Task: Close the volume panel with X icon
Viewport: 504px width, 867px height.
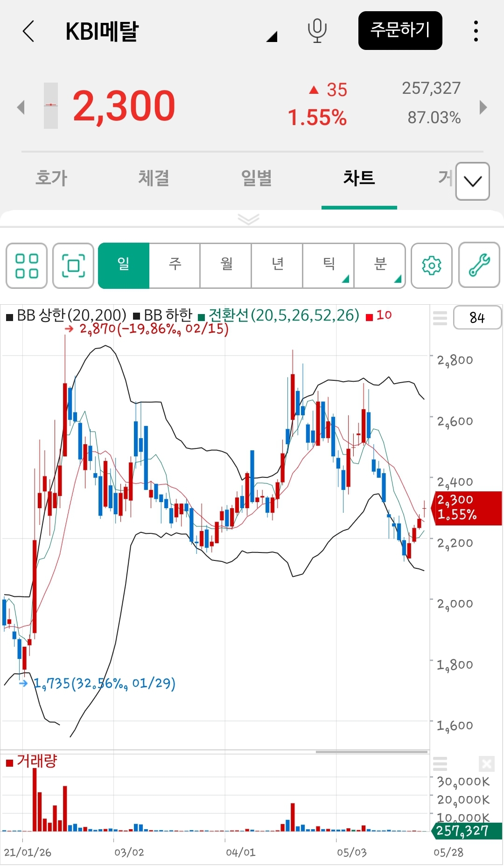Action: click(x=487, y=764)
